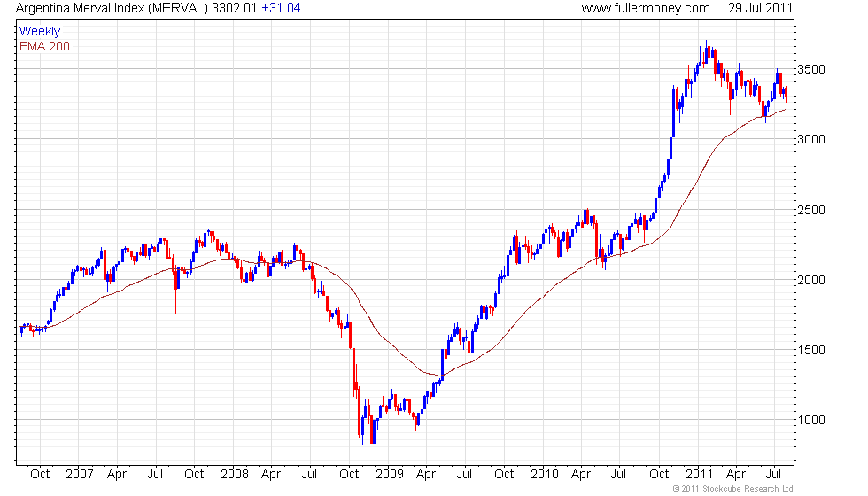Select the index value 3302.01
Viewport: 868px width, 496px height.
pyautogui.click(x=234, y=8)
